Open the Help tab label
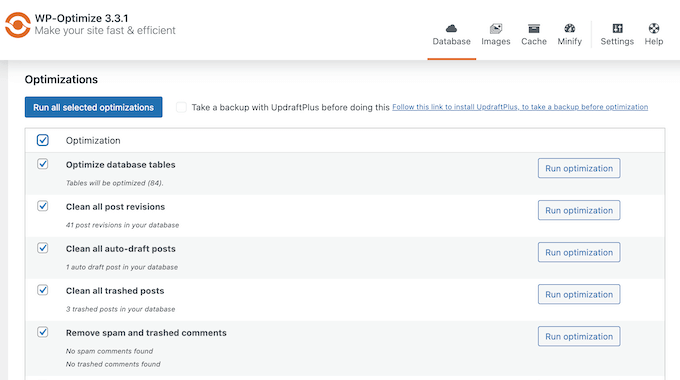Image resolution: width=680 pixels, height=380 pixels. 654,42
